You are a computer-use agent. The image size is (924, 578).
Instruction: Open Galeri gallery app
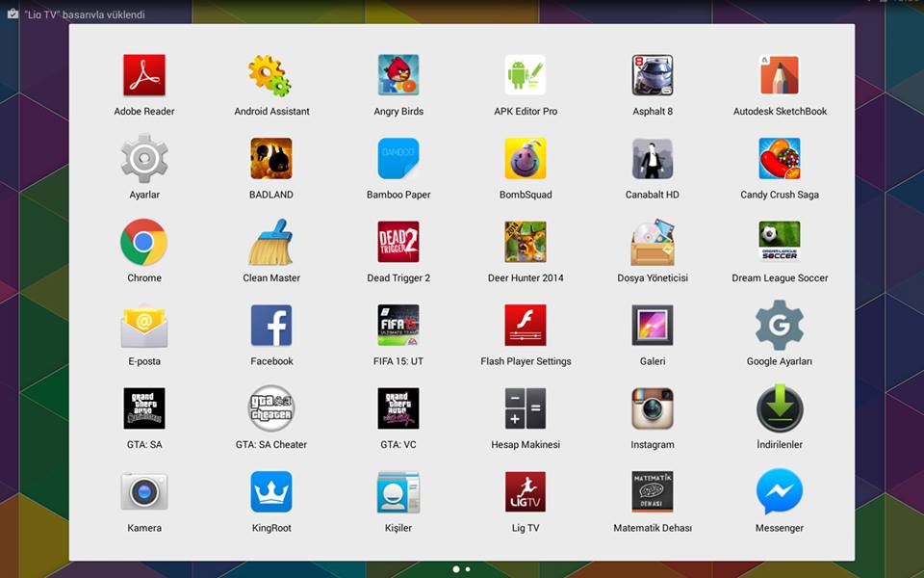(653, 326)
